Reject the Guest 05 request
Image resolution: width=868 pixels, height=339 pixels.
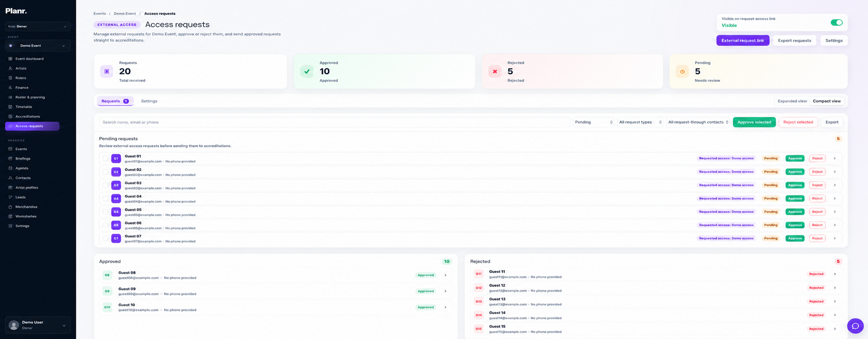pos(817,212)
